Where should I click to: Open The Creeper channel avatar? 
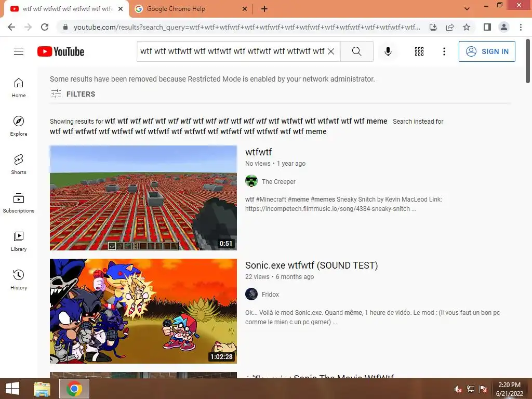coord(251,181)
